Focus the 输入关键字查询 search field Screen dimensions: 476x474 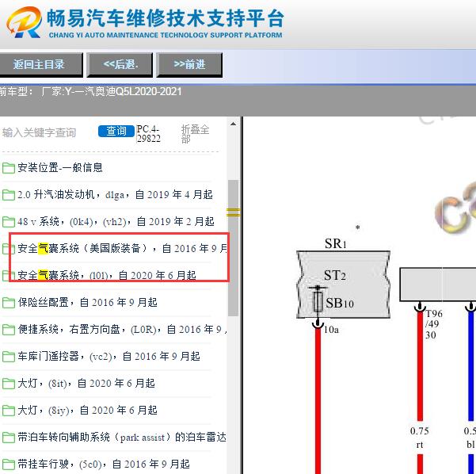[40, 133]
